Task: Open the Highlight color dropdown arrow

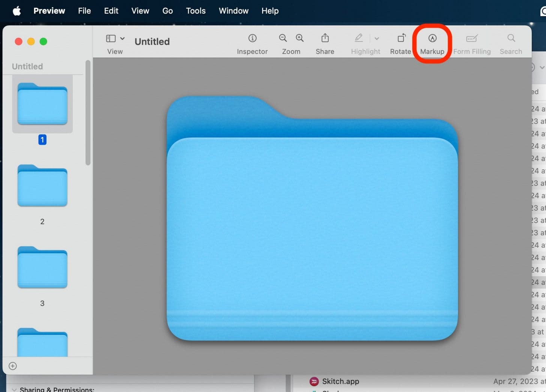Action: (377, 38)
